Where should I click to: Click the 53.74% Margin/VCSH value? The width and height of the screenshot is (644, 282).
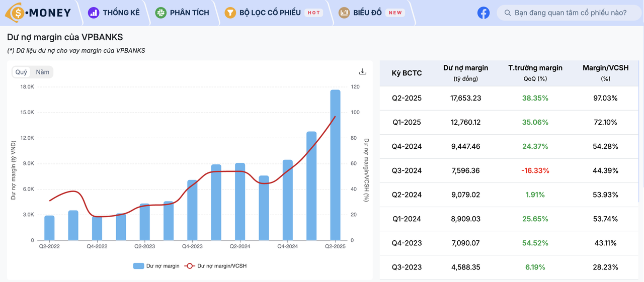[x=605, y=219]
